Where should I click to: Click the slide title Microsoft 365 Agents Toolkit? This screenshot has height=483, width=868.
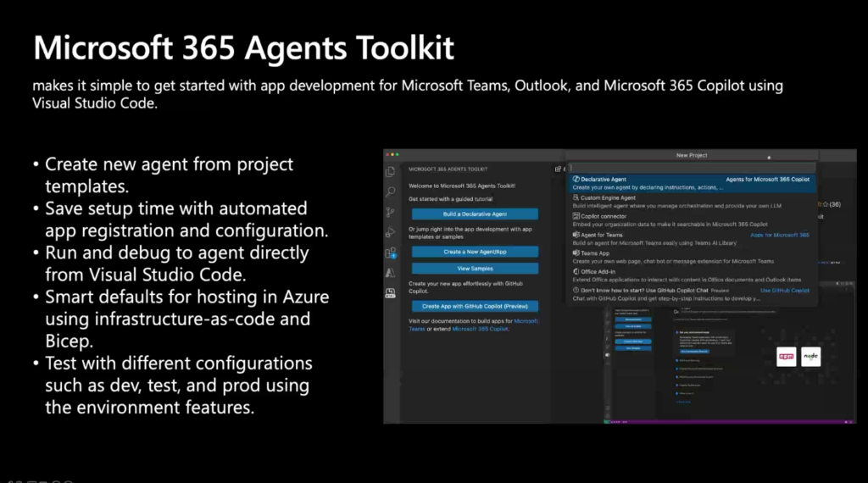pyautogui.click(x=243, y=47)
